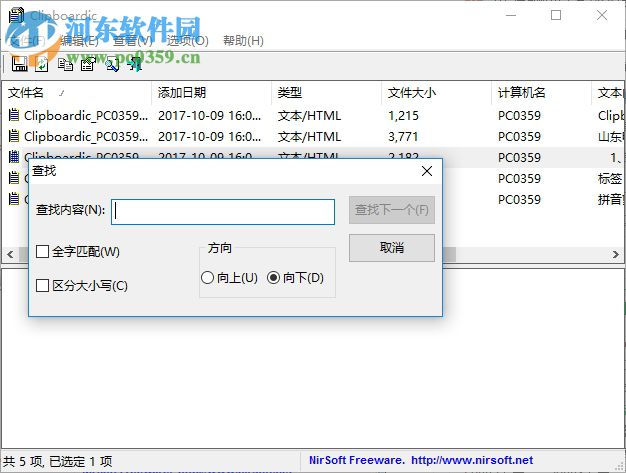The image size is (626, 473).
Task: Click the Find magnifier toolbar icon
Action: coord(113,64)
